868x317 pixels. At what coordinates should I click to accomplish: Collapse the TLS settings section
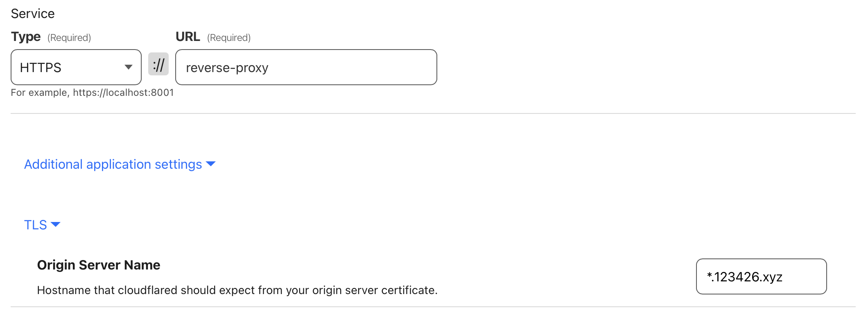42,225
